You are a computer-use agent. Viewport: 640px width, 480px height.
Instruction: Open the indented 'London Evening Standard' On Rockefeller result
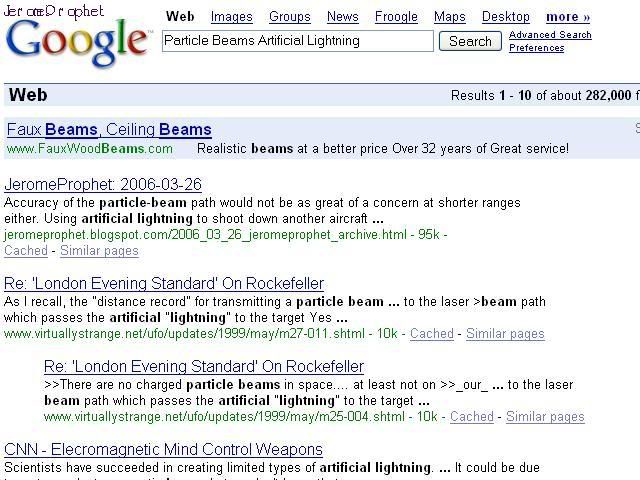[204, 367]
